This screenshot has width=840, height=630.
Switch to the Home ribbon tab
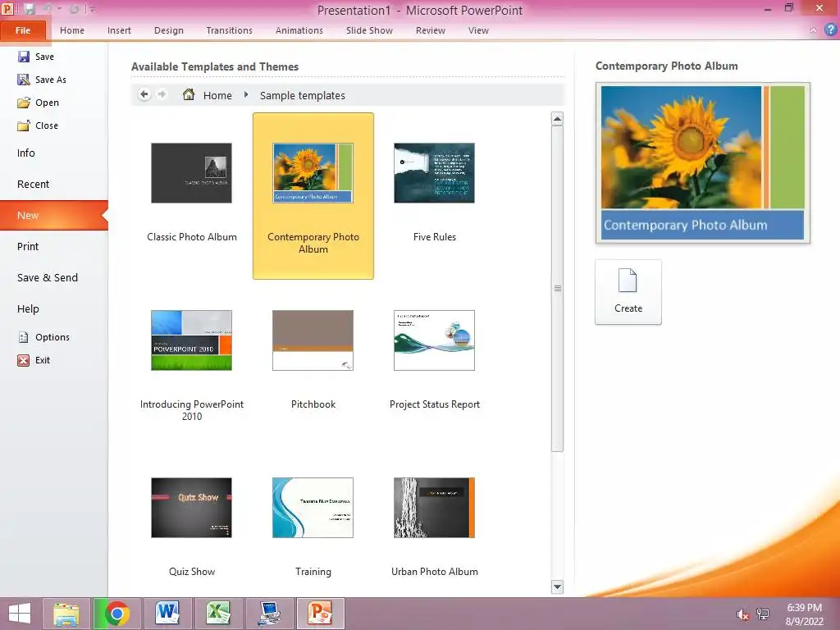(72, 30)
